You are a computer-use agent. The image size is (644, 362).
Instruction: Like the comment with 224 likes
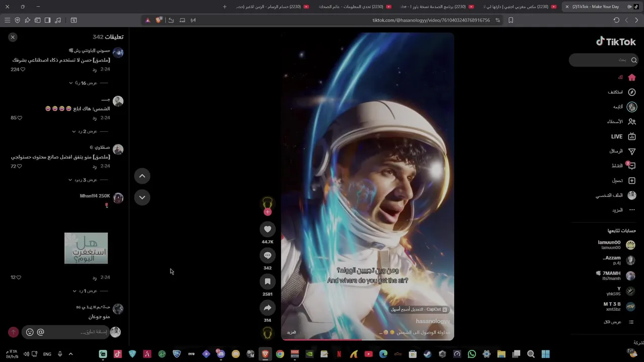coord(23,69)
